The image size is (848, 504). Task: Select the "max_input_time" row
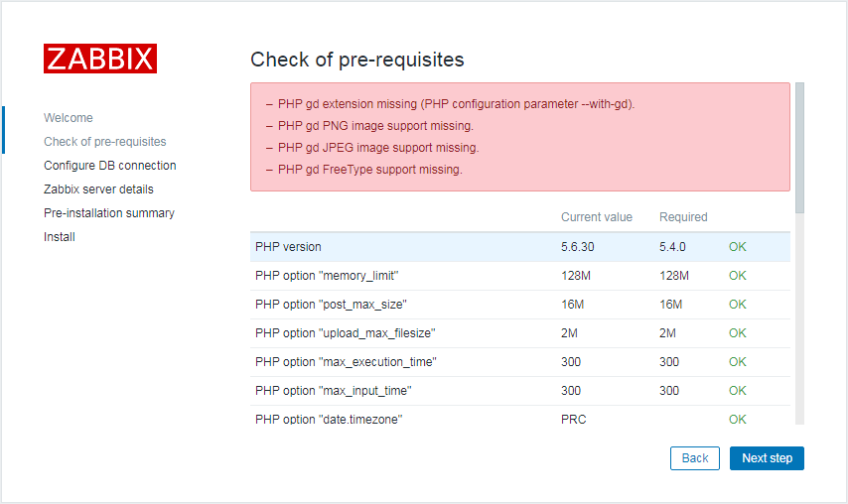pyautogui.click(x=519, y=391)
